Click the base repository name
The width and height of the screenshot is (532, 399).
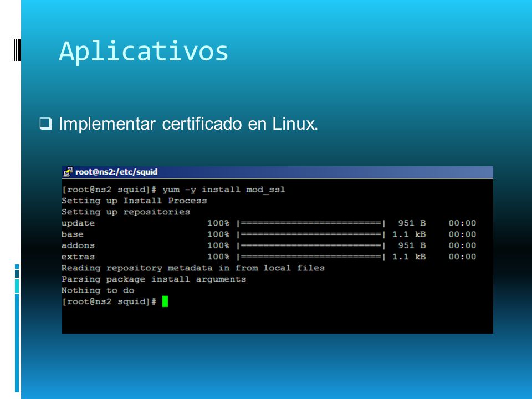click(73, 234)
